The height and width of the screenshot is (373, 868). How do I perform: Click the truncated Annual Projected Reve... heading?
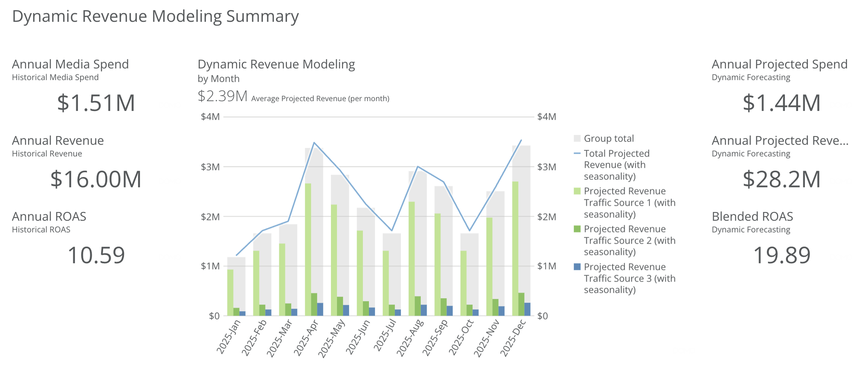point(780,140)
